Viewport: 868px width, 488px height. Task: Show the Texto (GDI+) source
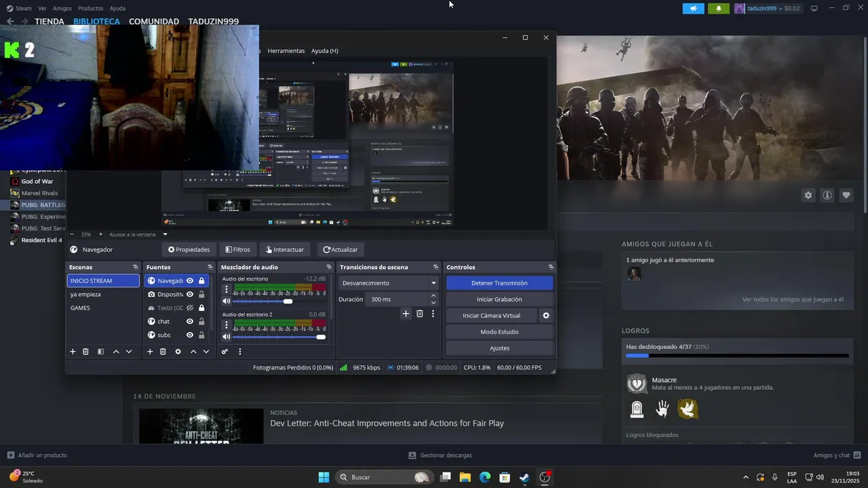(x=190, y=308)
